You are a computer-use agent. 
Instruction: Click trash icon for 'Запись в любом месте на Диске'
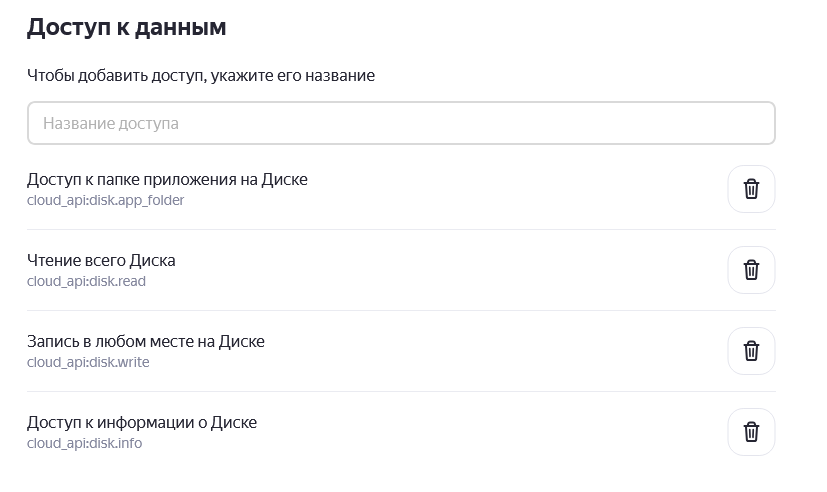pos(751,351)
